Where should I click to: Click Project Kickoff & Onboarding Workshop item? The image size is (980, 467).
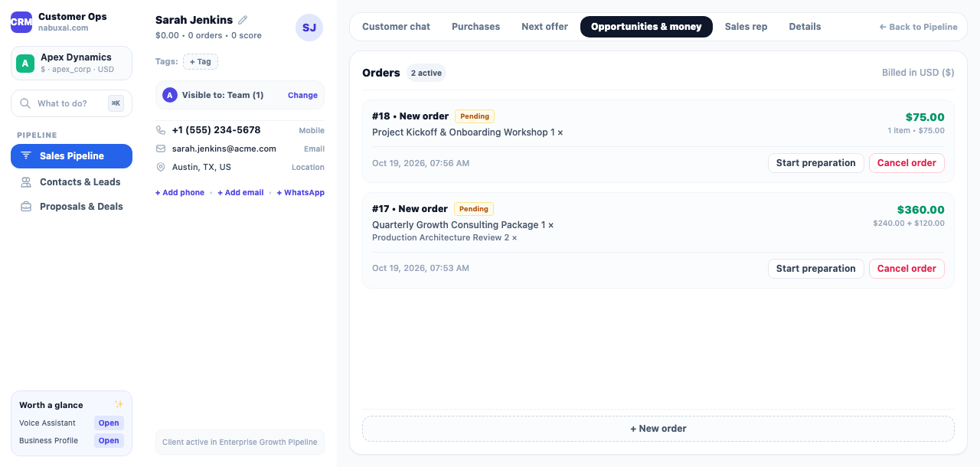click(468, 132)
